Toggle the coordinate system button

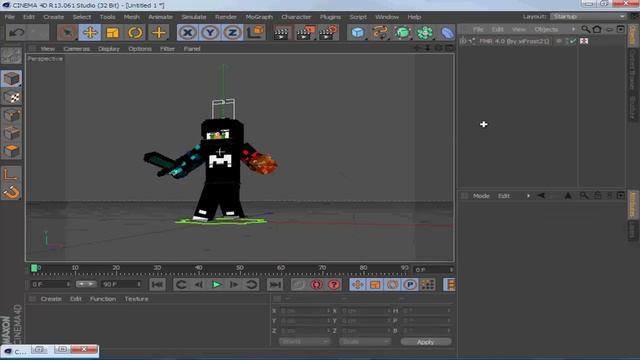256,32
